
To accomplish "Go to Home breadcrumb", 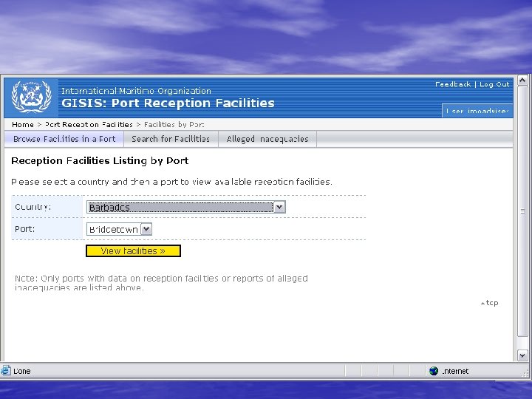I will coord(23,125).
